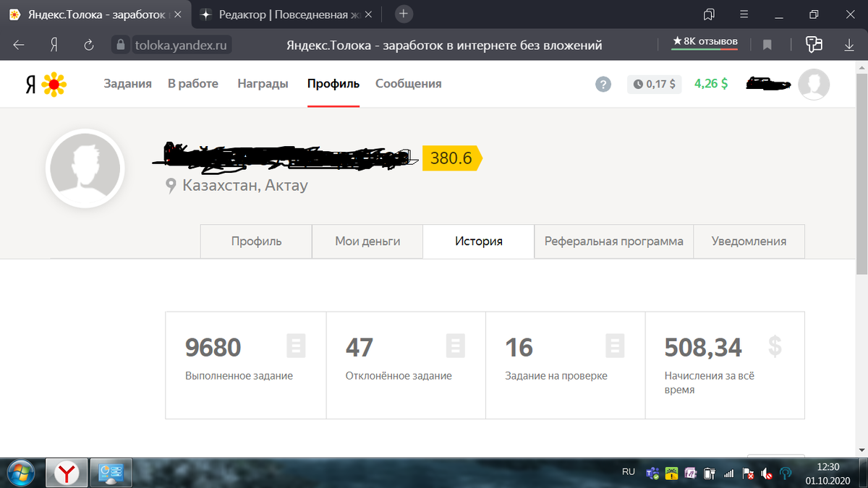Open the Сообщения menu item
Viewport: 868px width, 488px height.
point(409,84)
